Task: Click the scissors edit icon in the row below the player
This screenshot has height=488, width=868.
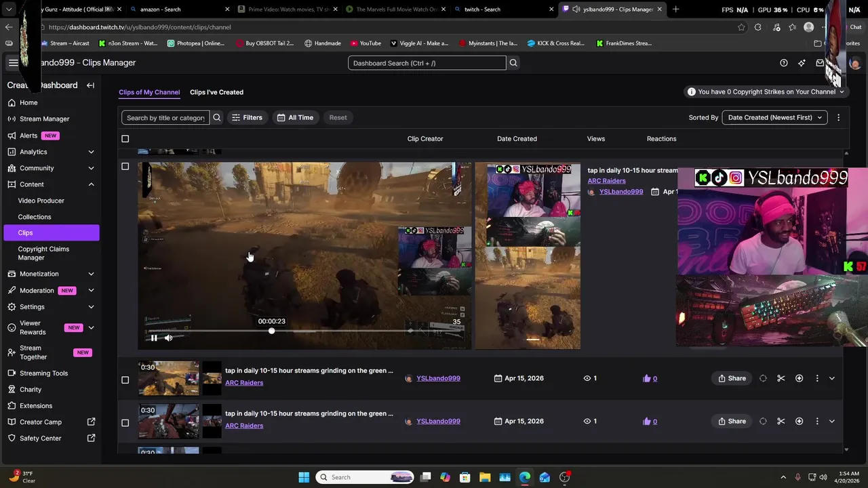Action: click(x=781, y=378)
